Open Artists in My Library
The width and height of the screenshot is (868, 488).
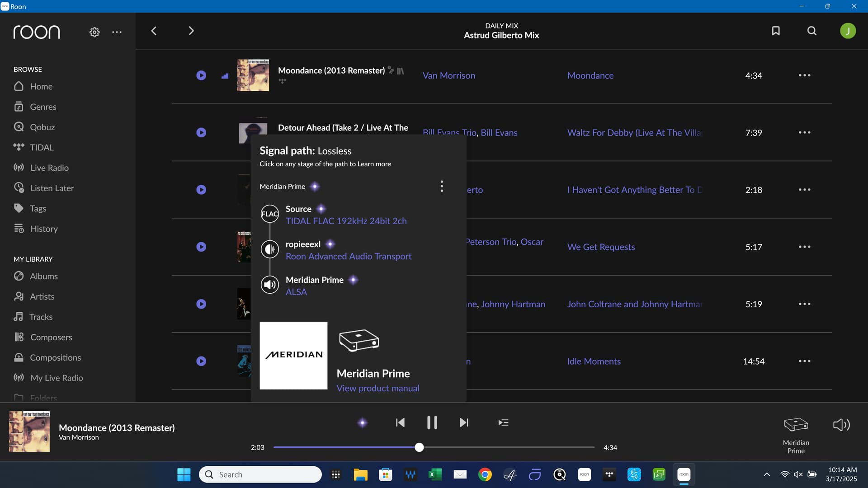pos(34,296)
